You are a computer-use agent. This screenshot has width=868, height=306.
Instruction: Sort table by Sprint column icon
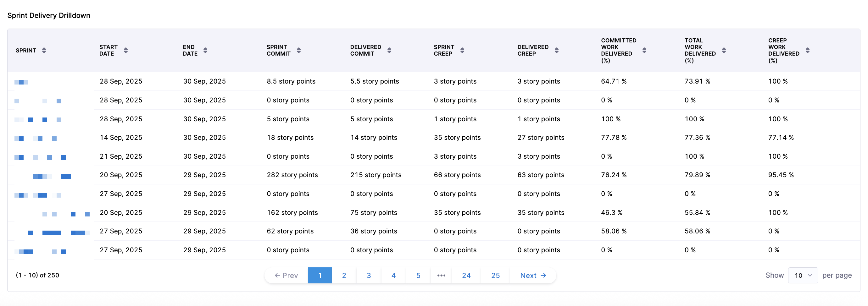[x=44, y=51]
